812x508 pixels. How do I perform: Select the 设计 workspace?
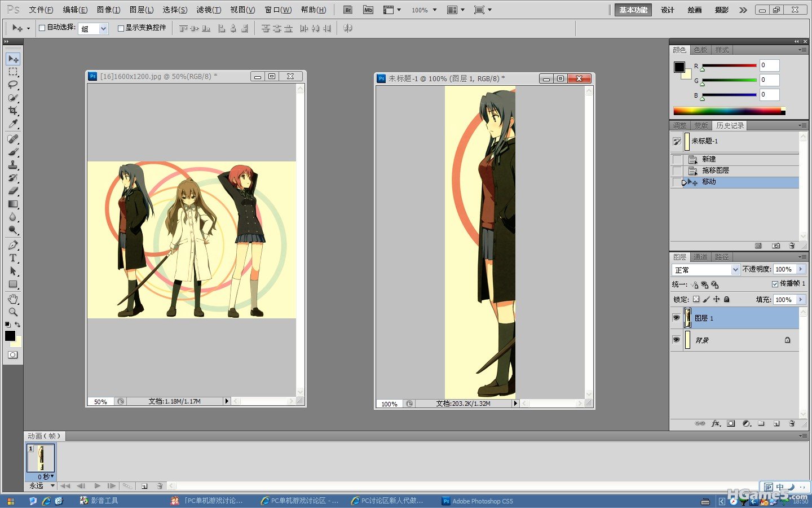pos(668,10)
